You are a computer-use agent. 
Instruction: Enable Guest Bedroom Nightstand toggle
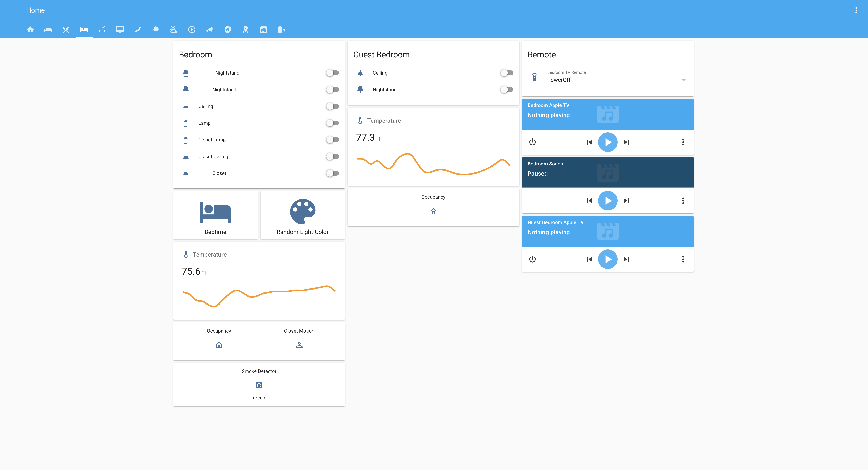506,90
